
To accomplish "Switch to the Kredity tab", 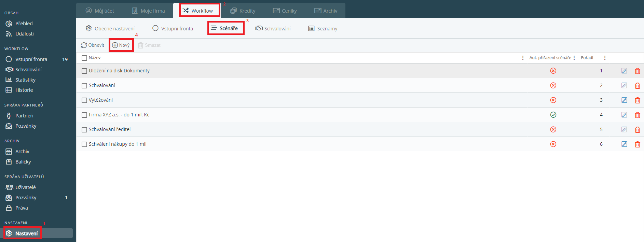I will 243,11.
